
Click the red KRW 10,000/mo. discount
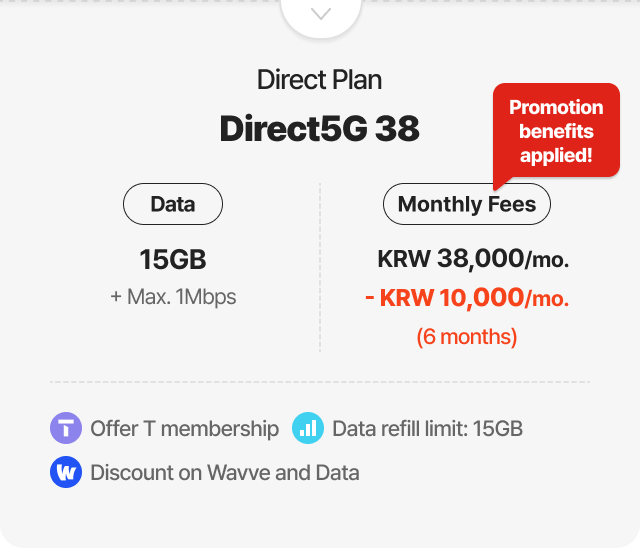[467, 298]
